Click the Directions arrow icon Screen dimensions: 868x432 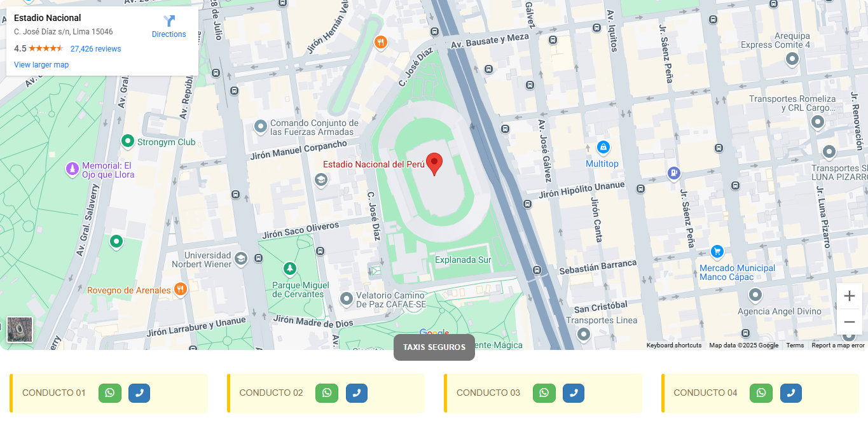[169, 21]
